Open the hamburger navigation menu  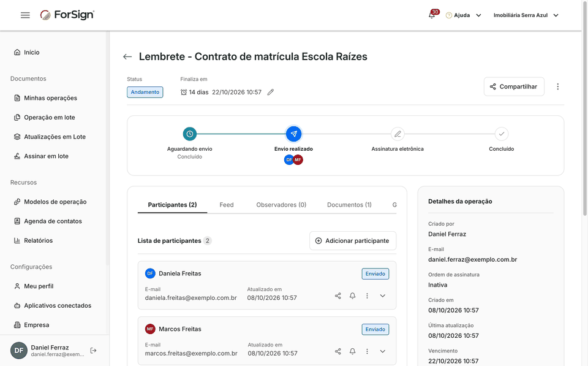(25, 15)
